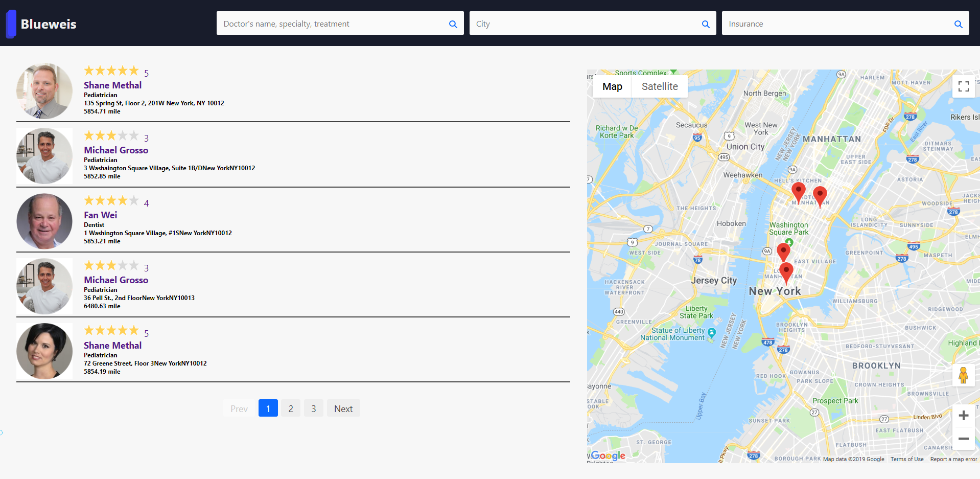Open the map's Terms of Use link
Screen dimensions: 980x479
(x=907, y=459)
